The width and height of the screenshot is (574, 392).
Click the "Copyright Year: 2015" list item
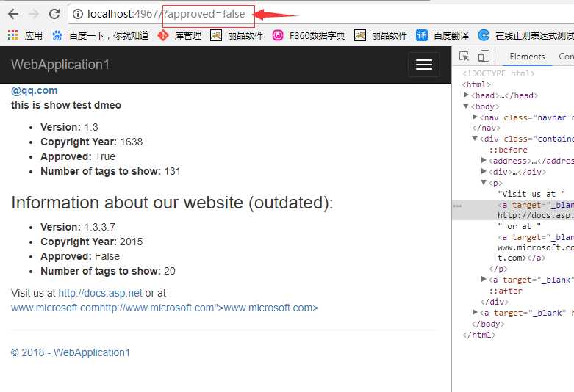click(92, 242)
